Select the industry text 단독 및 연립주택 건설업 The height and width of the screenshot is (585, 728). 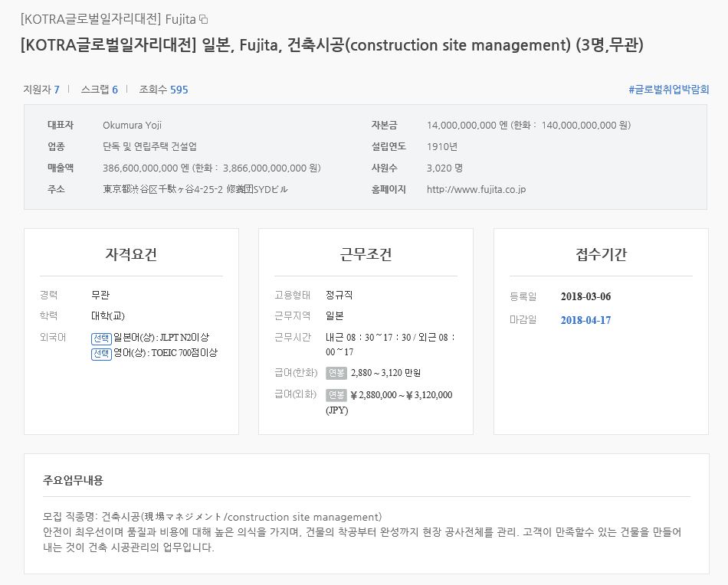click(x=149, y=146)
